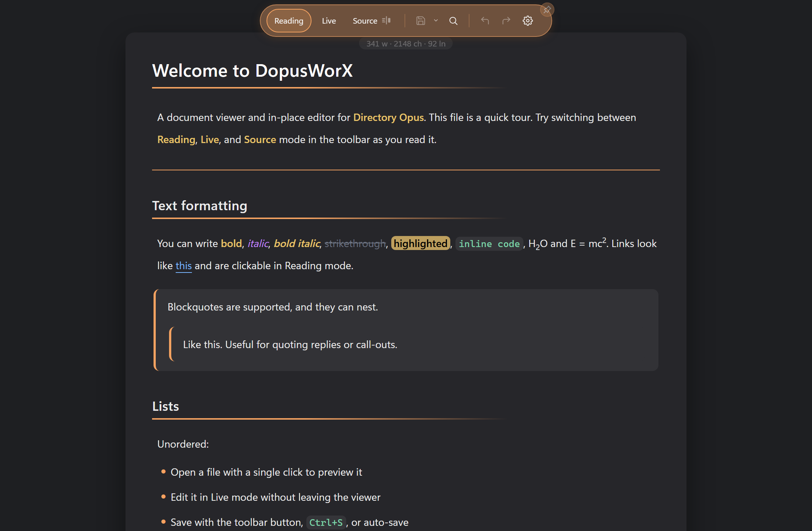
Task: Click the 'strikethrough' word
Action: [x=355, y=244]
